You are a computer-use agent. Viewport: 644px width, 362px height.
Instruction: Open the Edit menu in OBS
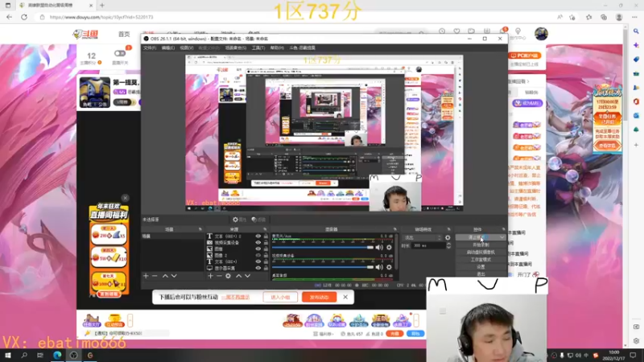point(167,48)
